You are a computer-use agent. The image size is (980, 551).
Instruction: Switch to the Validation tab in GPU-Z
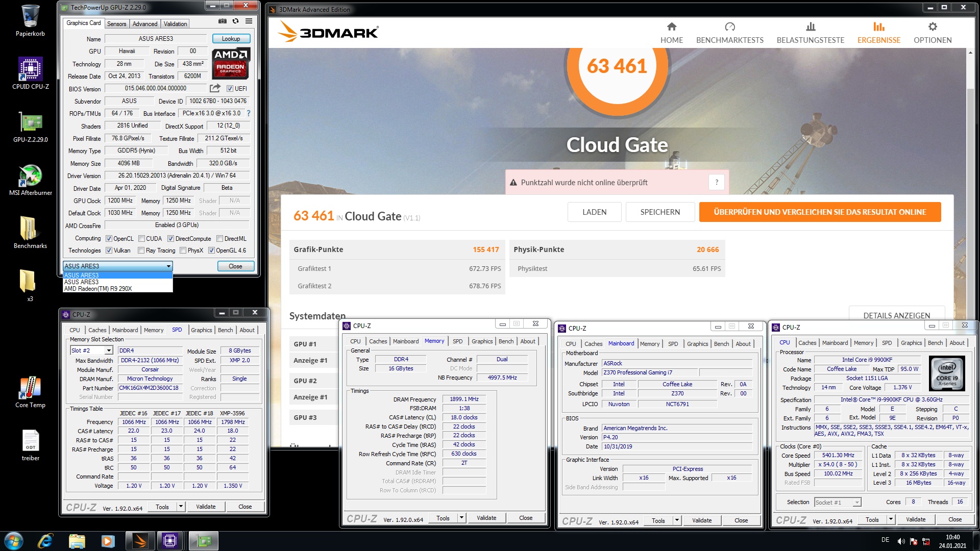point(175,24)
